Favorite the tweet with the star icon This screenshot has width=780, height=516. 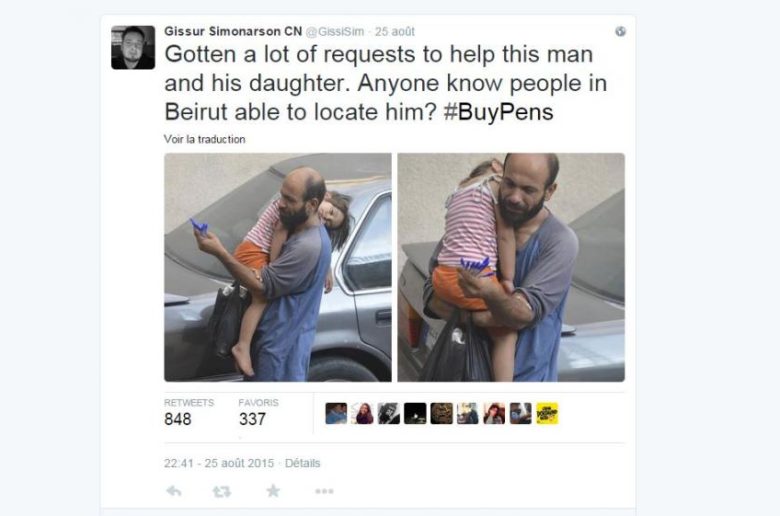pyautogui.click(x=273, y=491)
